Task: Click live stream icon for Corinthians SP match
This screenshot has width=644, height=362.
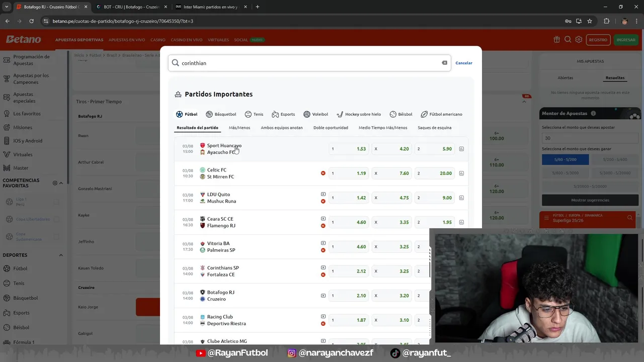Action: (323, 267)
